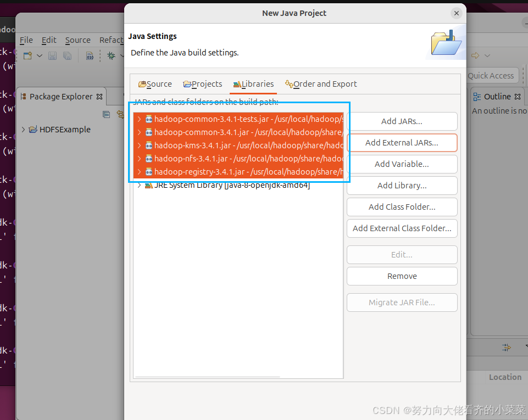Screen dimensions: 528x420
Task: Switch to the Source settings tab
Action: pyautogui.click(x=155, y=84)
